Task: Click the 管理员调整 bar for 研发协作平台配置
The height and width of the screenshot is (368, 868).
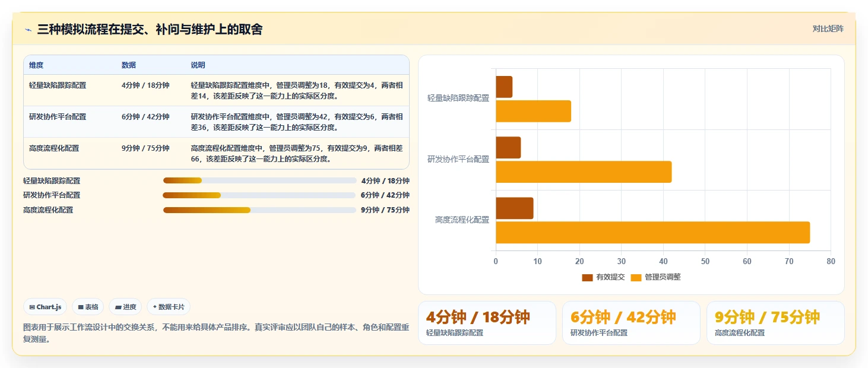Action: (x=584, y=172)
